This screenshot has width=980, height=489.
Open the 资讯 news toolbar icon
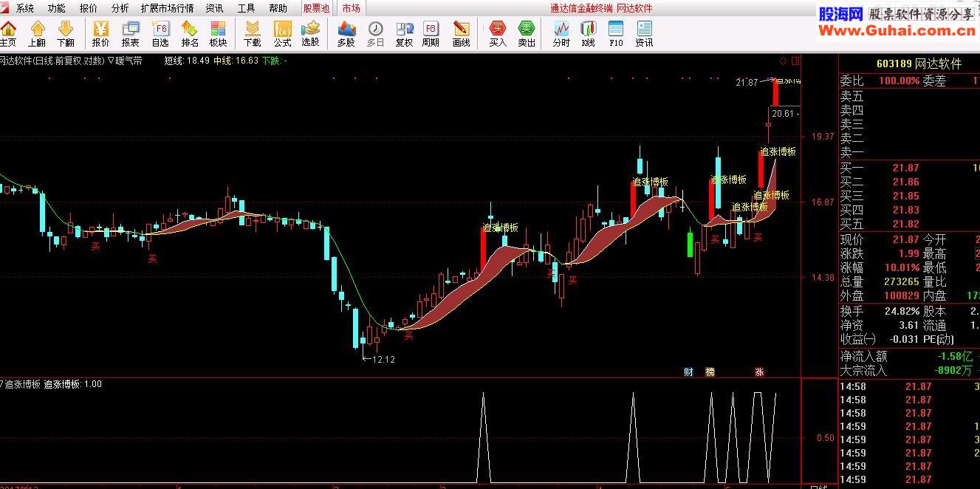tap(644, 34)
